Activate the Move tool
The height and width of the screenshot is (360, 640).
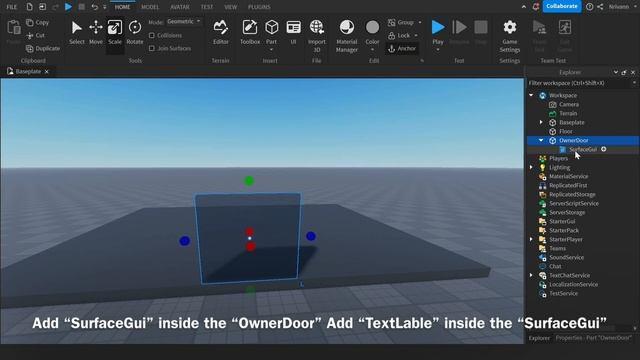click(96, 32)
